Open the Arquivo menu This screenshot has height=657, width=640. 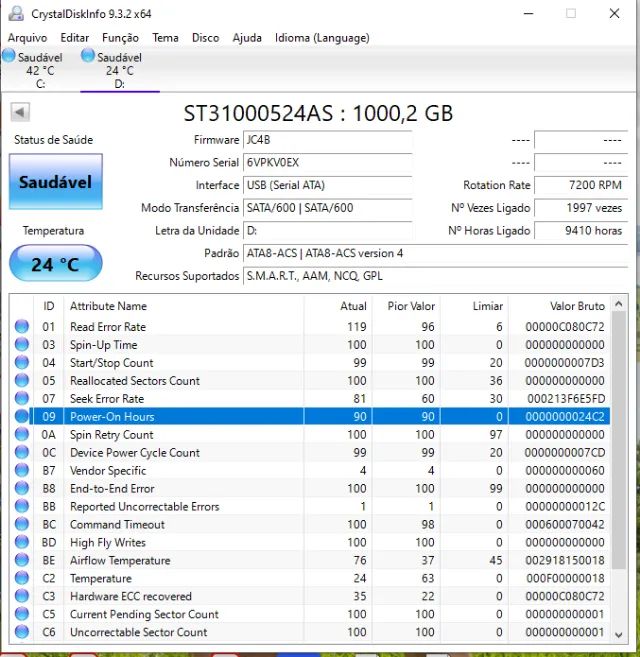(x=27, y=38)
